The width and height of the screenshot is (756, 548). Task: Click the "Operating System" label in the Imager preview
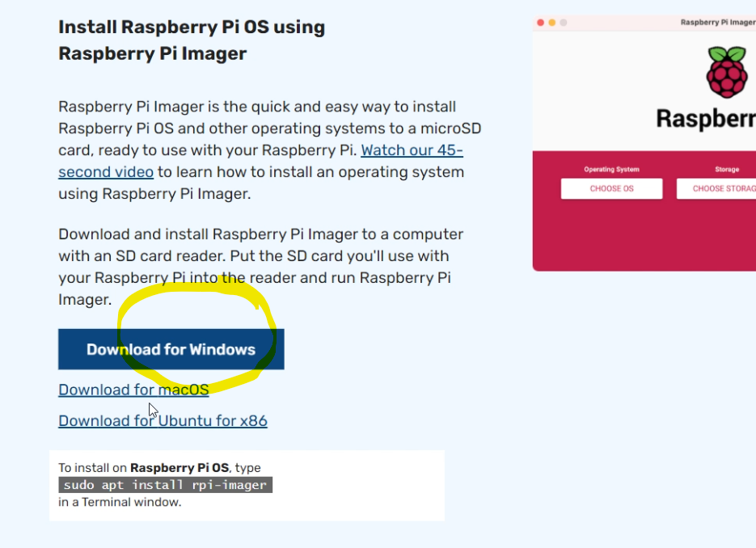point(611,169)
